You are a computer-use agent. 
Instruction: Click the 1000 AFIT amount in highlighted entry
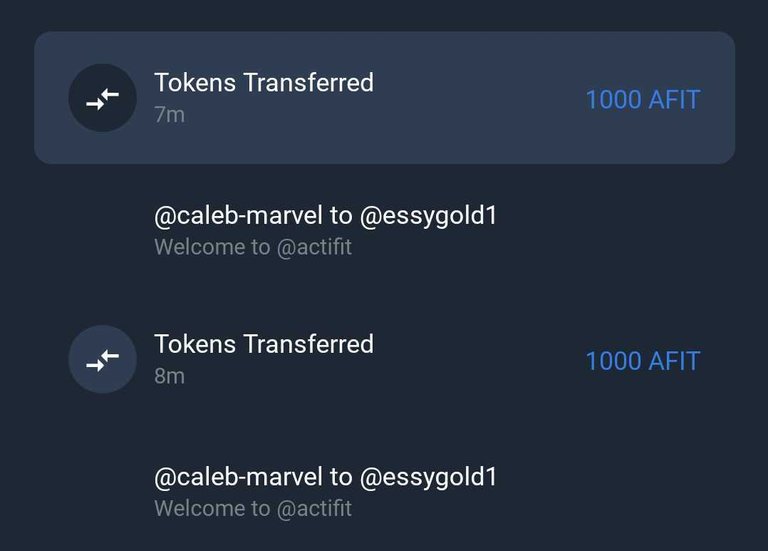point(643,100)
